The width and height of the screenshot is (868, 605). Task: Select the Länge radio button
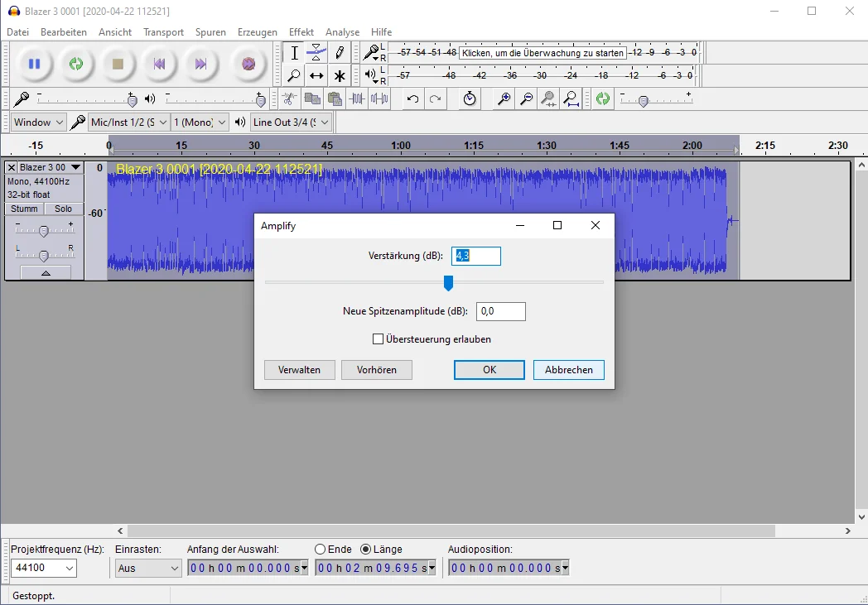[x=366, y=550]
